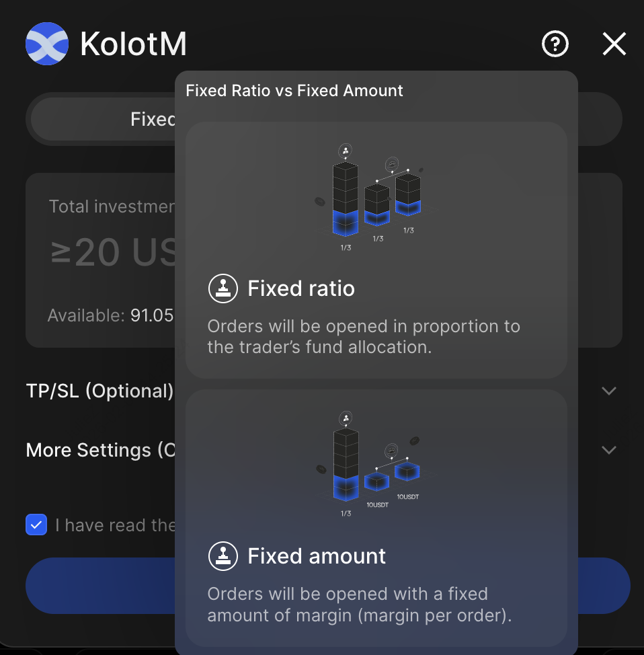The width and height of the screenshot is (644, 655).
Task: Open the help question mark icon
Action: [x=555, y=44]
